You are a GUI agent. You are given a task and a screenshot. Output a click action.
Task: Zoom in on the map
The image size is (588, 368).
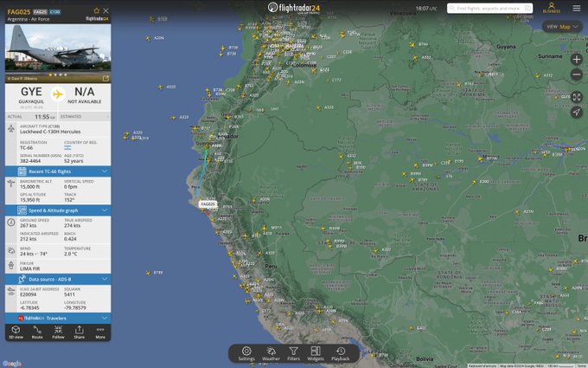click(x=577, y=60)
